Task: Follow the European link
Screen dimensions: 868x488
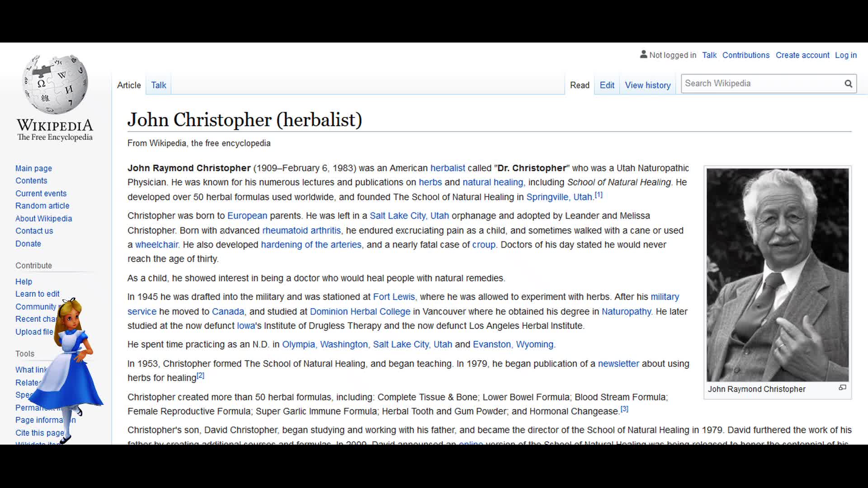Action: point(247,216)
